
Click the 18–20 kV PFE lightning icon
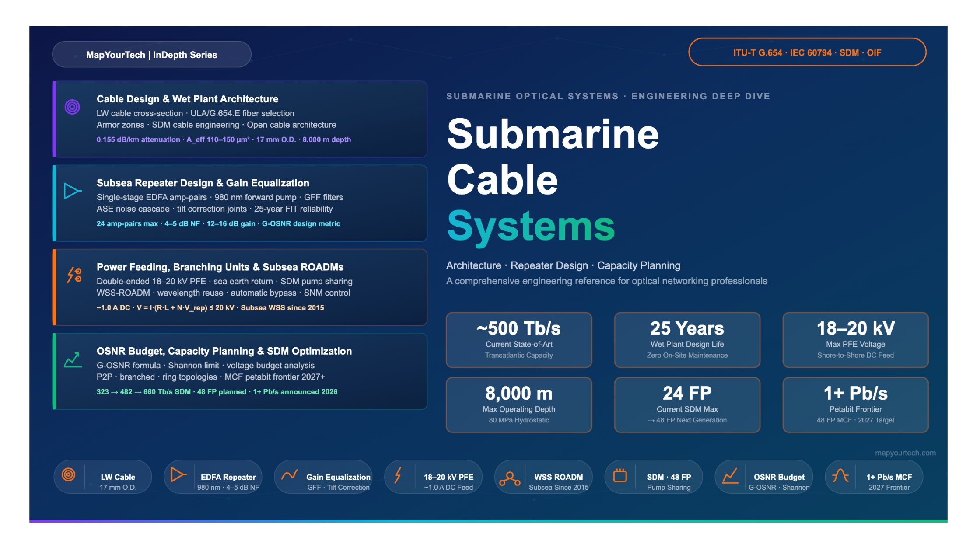(x=398, y=475)
